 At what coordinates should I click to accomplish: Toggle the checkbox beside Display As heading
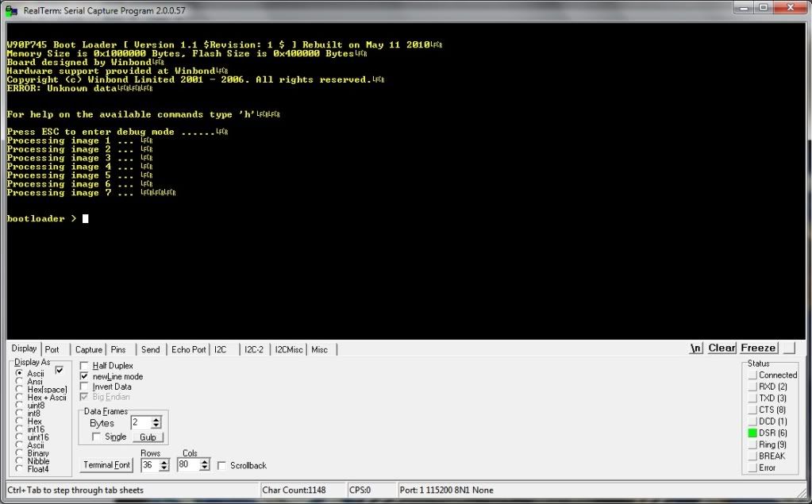pos(60,370)
